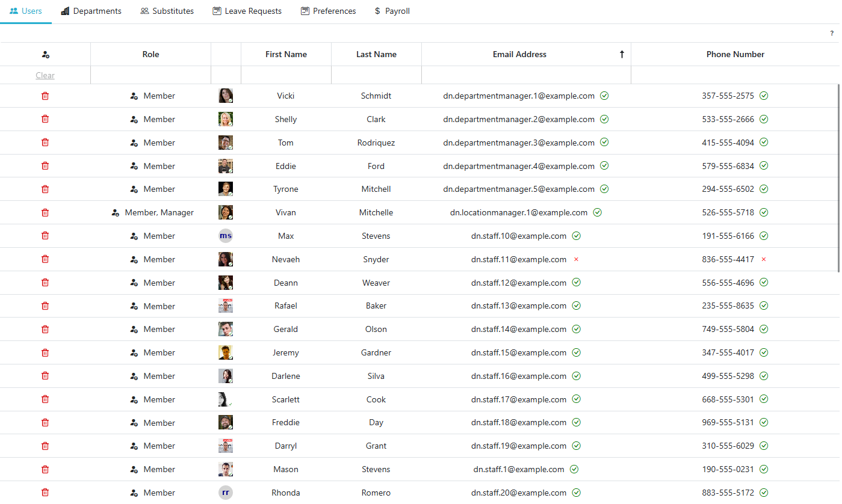Image resolution: width=842 pixels, height=504 pixels.
Task: Click the First Name filter input field
Action: point(286,75)
